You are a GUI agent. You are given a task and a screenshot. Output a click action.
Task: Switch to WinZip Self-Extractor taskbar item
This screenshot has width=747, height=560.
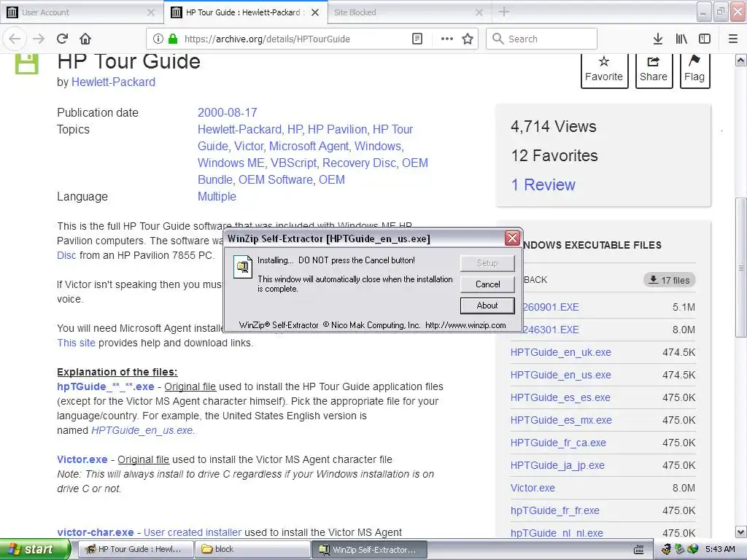[370, 550]
